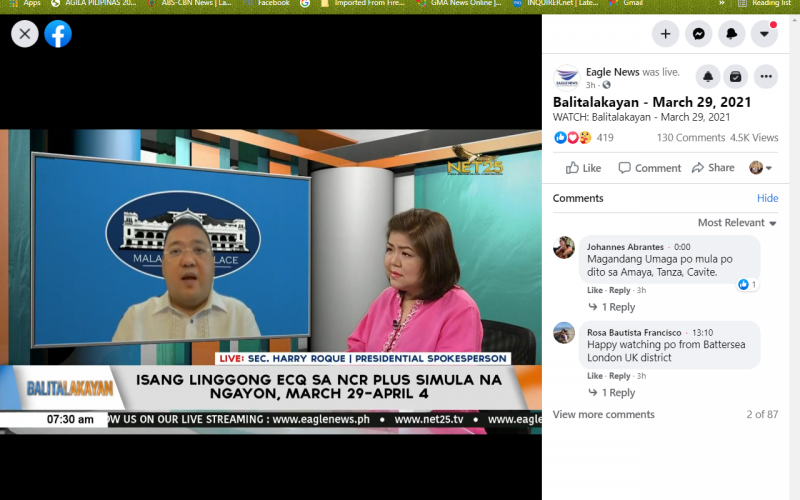
Task: Jump to 13:10 timestamp in Rosa's comment
Action: tap(702, 332)
